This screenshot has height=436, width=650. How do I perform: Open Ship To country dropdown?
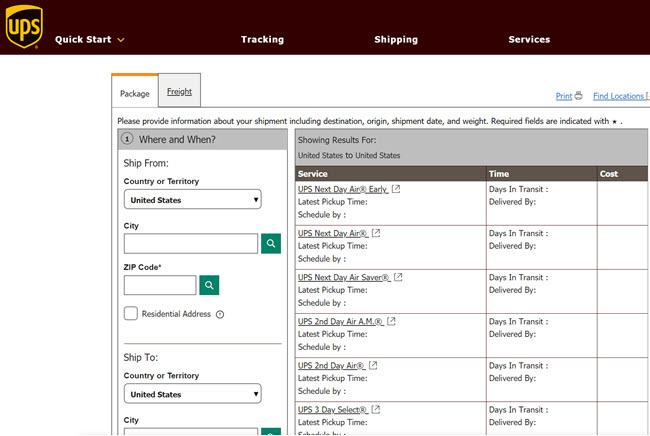[x=192, y=394]
